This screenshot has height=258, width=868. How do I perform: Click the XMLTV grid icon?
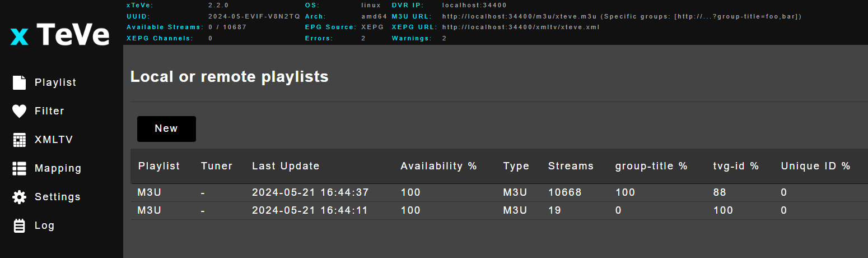pos(20,140)
